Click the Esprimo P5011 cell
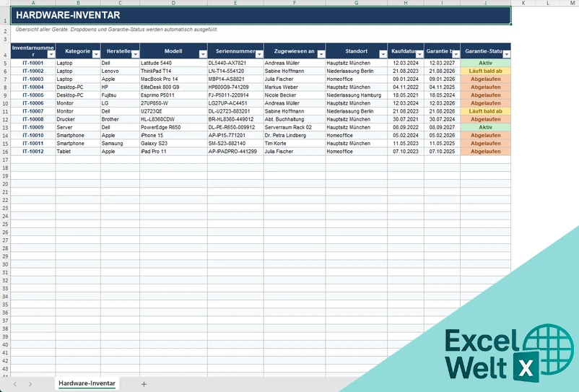This screenshot has height=392, width=579. click(173, 95)
